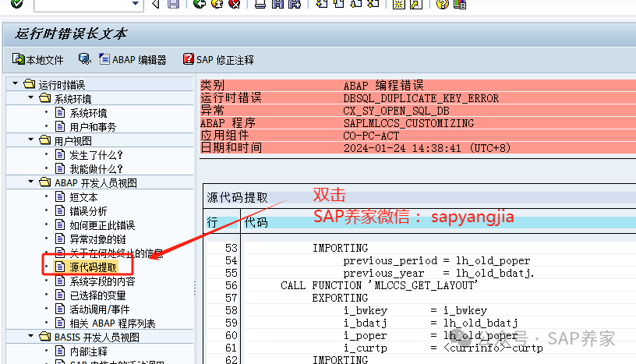636x364 pixels.
Task: Collapse the ABAP 开发人员视图 folder node
Action: tap(31, 182)
